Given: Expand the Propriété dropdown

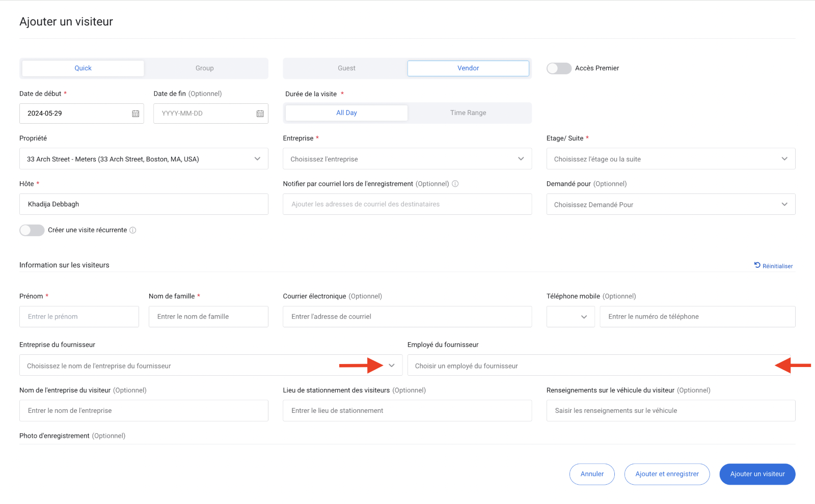Looking at the screenshot, I should click(x=257, y=159).
